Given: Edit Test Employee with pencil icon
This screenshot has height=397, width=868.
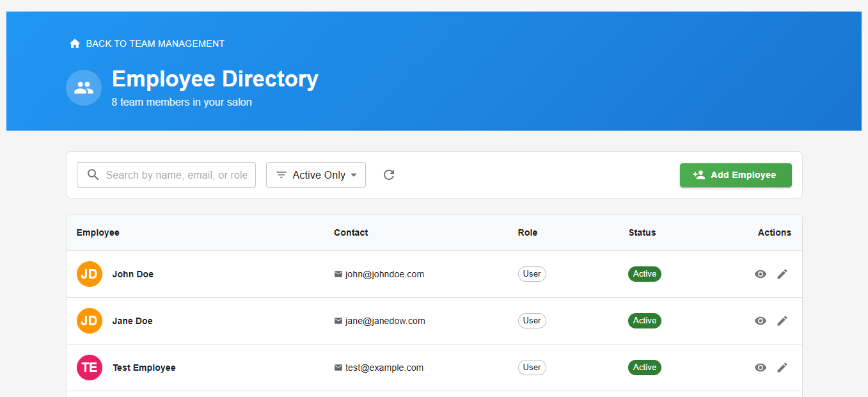Looking at the screenshot, I should click(x=782, y=368).
